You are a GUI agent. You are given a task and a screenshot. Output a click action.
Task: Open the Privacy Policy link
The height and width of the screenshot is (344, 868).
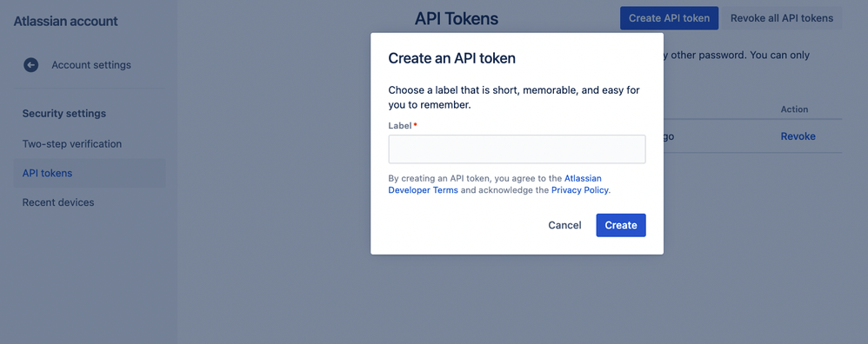[580, 190]
